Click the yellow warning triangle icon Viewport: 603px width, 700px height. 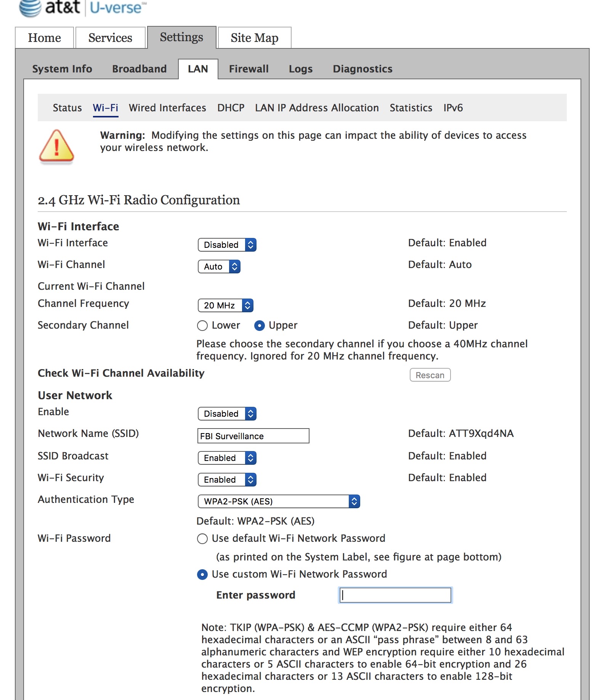[x=56, y=146]
